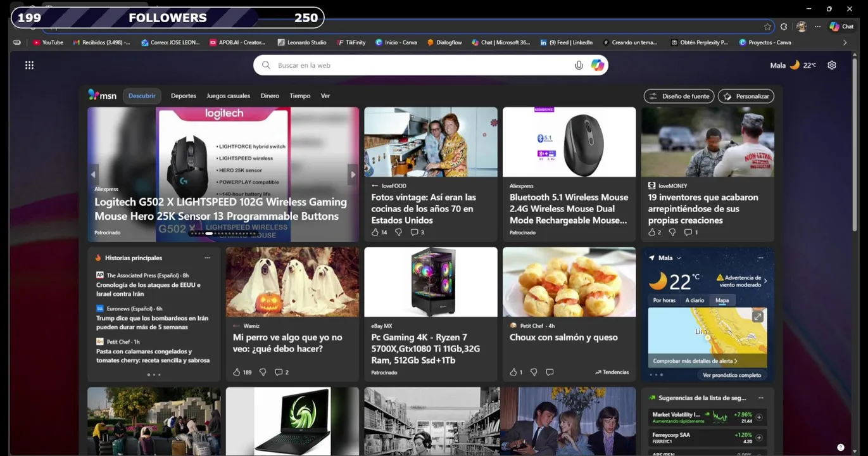
Task: Select the Ver tab
Action: click(325, 96)
